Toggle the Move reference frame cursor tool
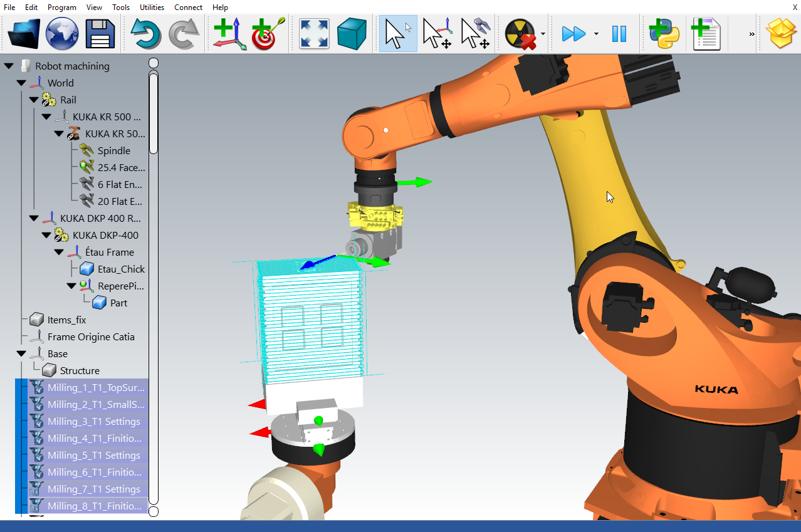The height and width of the screenshot is (532, 801). coord(437,33)
